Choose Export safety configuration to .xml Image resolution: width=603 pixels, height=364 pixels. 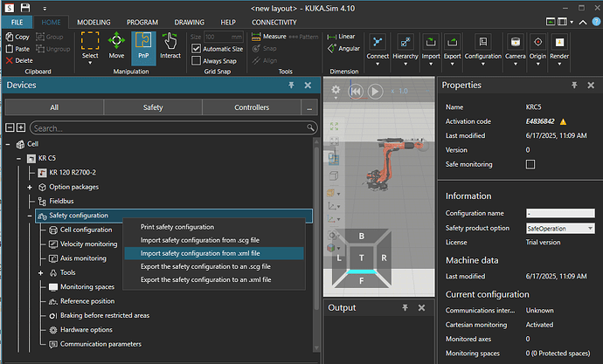click(214, 279)
